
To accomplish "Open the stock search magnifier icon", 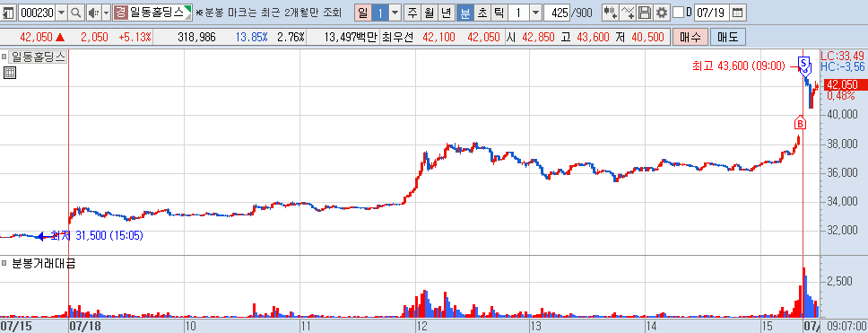I will (76, 13).
